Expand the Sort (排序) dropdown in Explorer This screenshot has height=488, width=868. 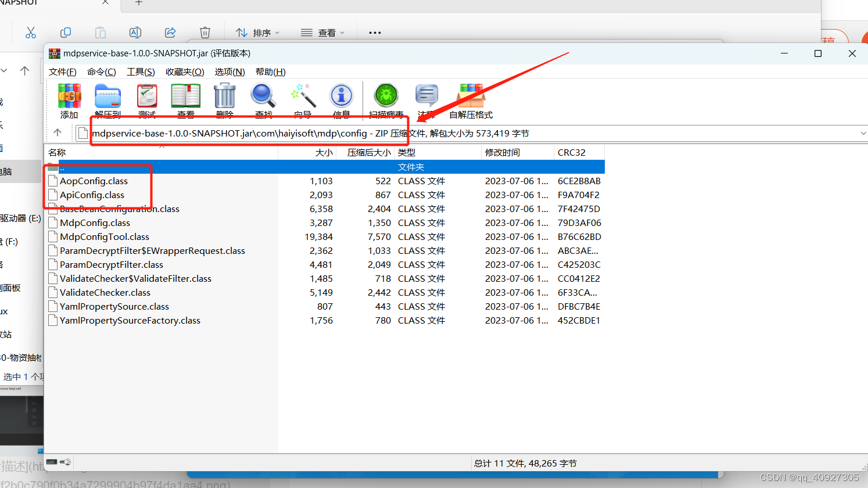(258, 33)
